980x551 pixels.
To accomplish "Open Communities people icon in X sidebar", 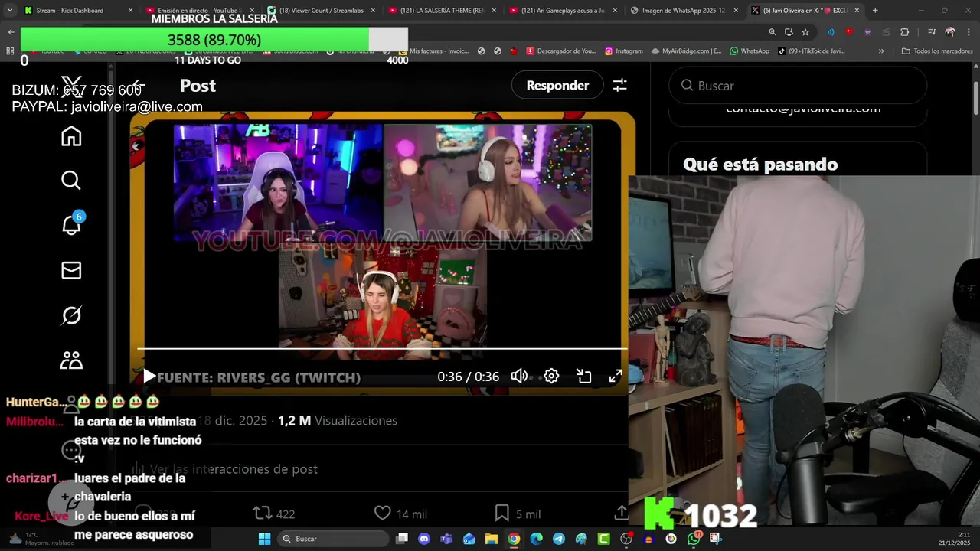I will [x=71, y=360].
